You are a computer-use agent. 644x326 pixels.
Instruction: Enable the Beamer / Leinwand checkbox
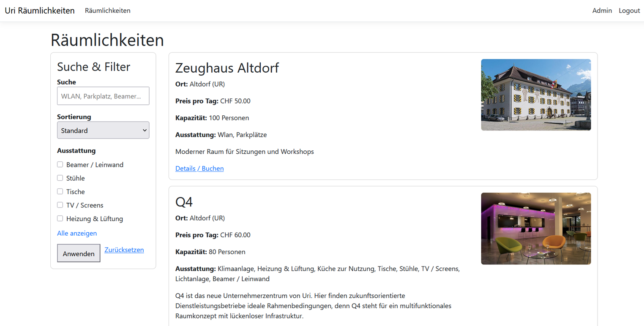(60, 164)
